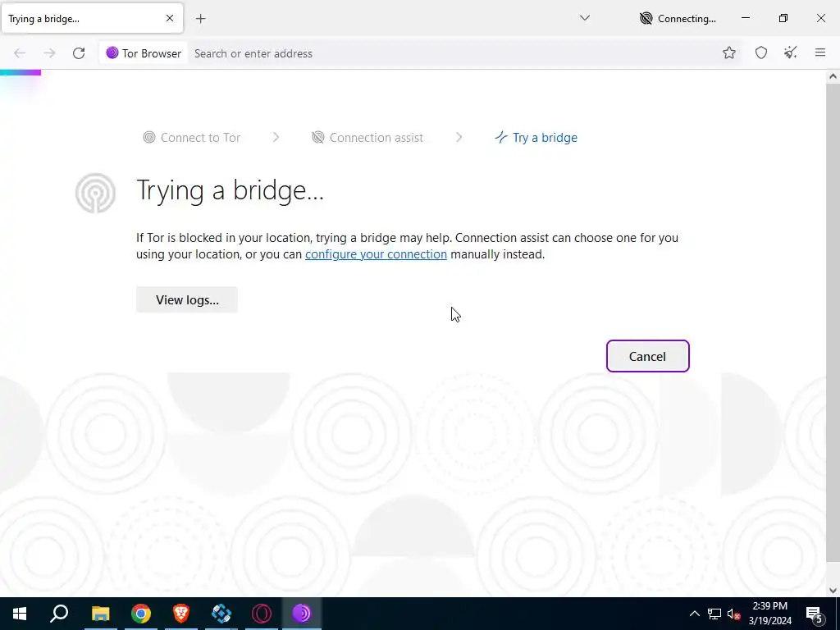Open a new tab with the plus
This screenshot has width=840, height=630.
200,19
